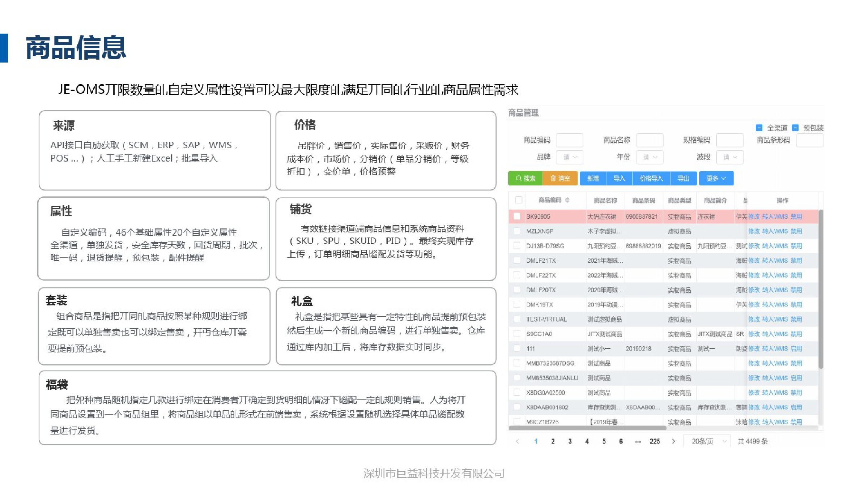The image size is (868, 488).
Task: Click 启用 link in the MM8535038JIANLU row
Action: [796, 378]
